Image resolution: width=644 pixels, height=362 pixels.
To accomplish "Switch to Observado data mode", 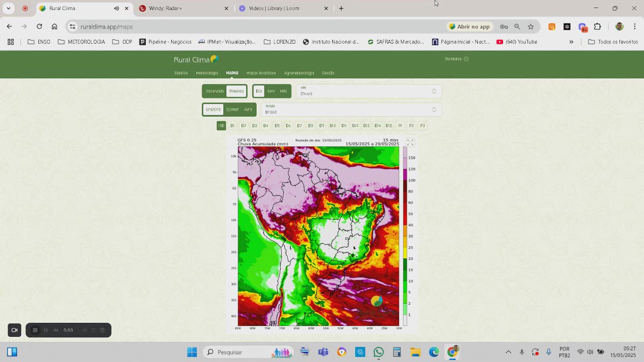I will (x=215, y=91).
